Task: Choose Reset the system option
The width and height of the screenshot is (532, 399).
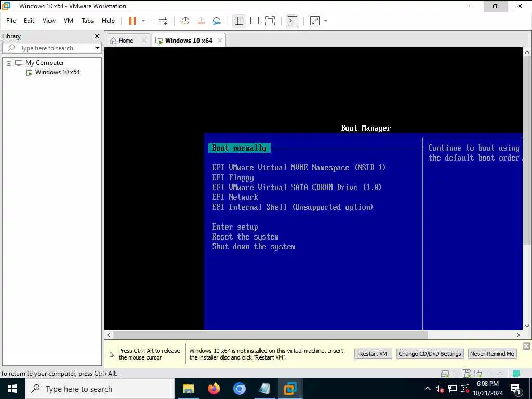Action: click(x=245, y=237)
